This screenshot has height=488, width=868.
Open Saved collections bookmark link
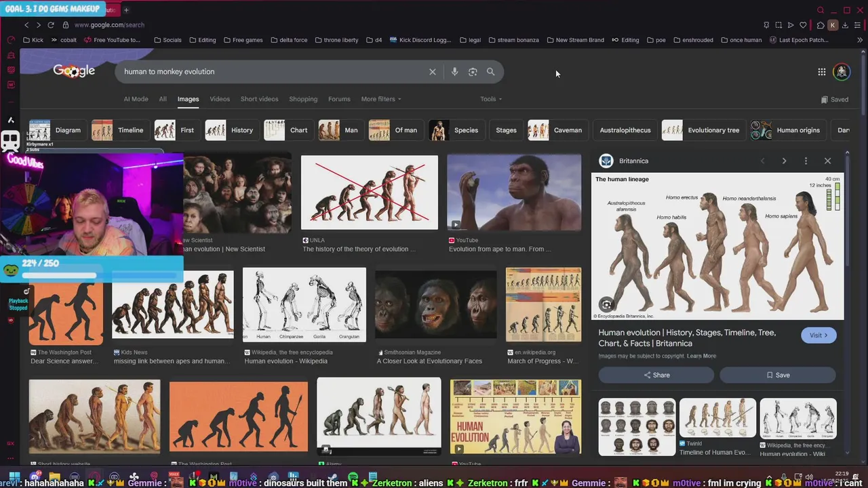(x=834, y=100)
